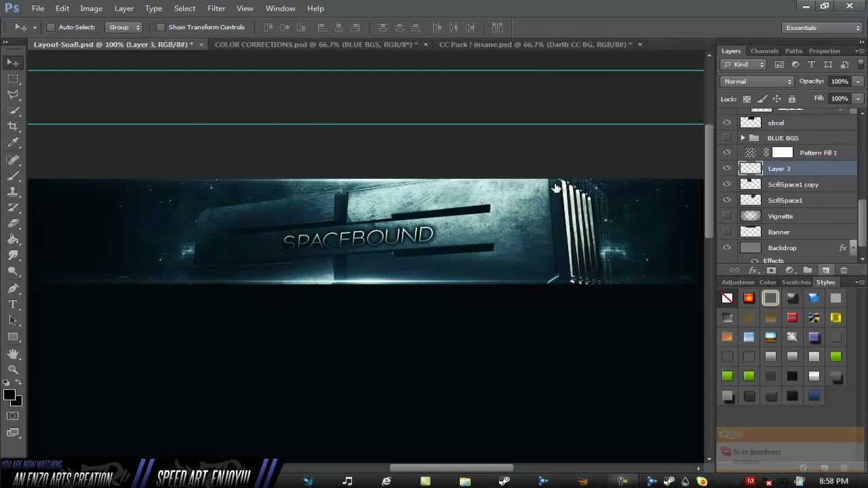Select the Rectangle shape tool

coord(13,337)
